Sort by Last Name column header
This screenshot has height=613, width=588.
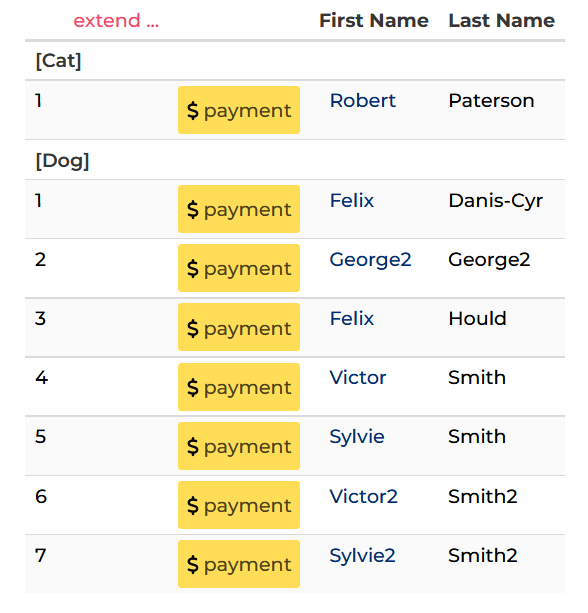pyautogui.click(x=502, y=20)
